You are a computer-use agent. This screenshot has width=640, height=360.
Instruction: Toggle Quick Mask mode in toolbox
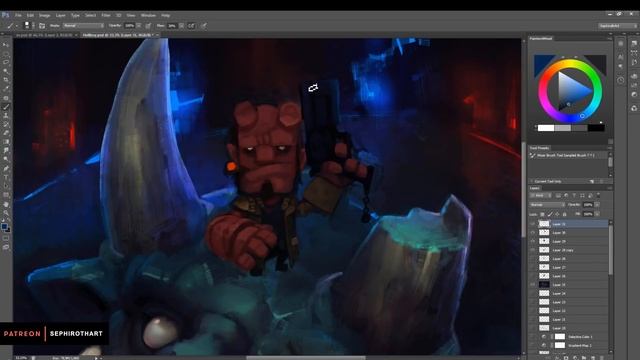6,238
